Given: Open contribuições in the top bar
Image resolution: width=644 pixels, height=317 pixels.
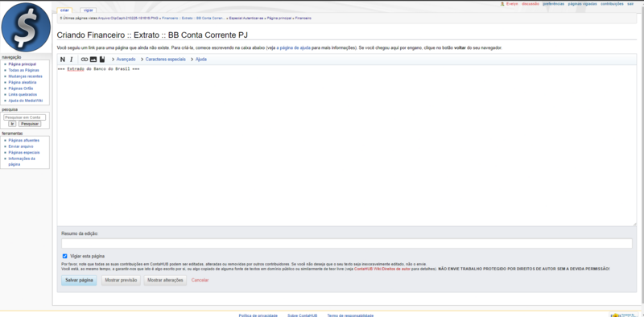Looking at the screenshot, I should tap(612, 4).
